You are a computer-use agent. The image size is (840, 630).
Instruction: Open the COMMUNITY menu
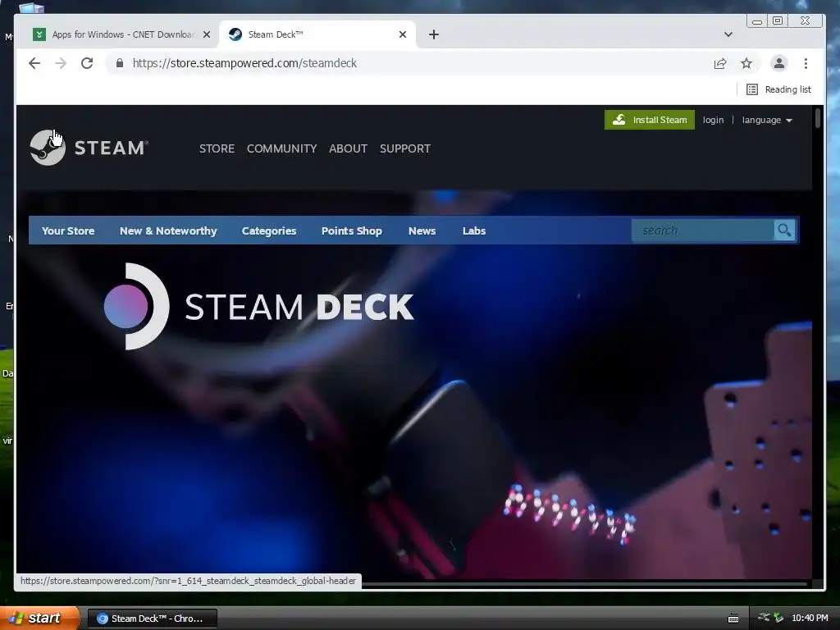282,148
